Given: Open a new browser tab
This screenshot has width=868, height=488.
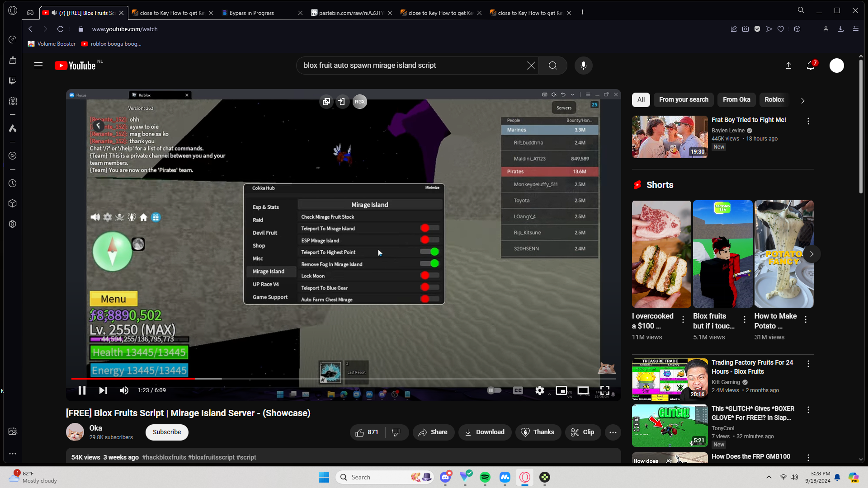Looking at the screenshot, I should tap(583, 13).
